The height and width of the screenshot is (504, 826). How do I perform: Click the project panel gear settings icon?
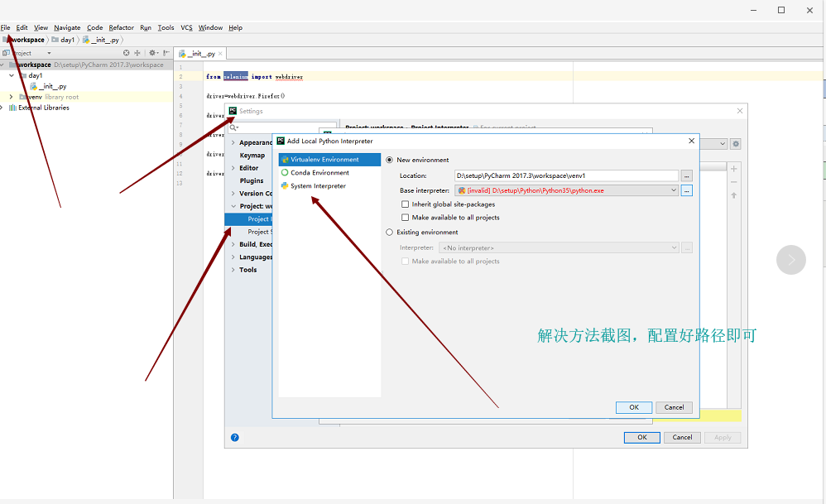pyautogui.click(x=153, y=53)
